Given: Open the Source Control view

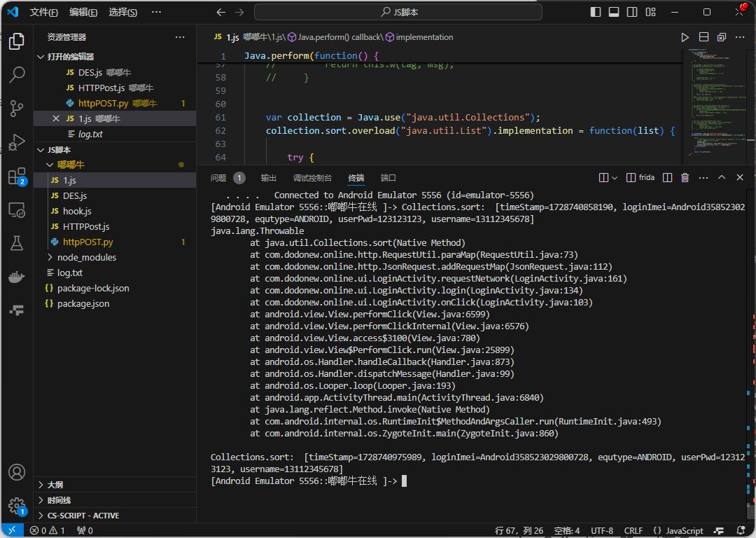Looking at the screenshot, I should [17, 108].
